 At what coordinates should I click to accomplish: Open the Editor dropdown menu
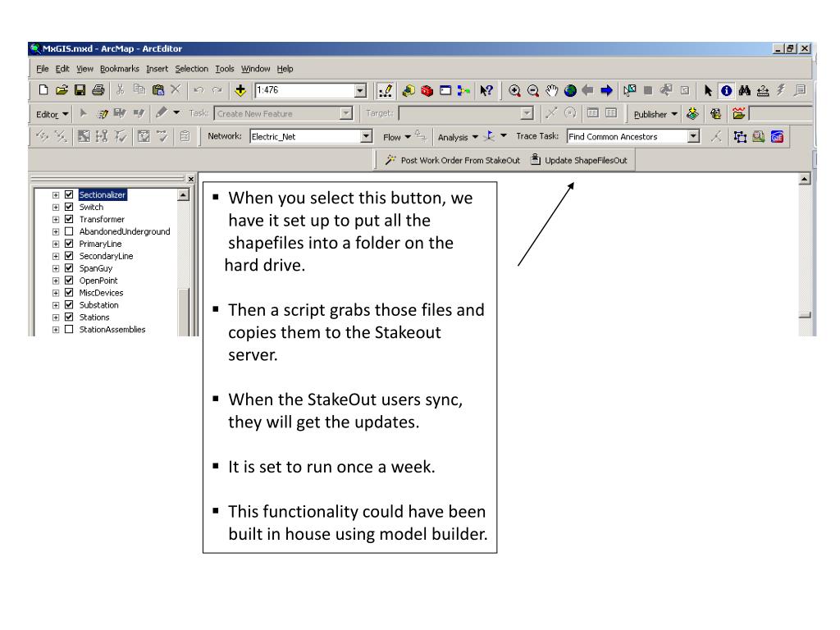pos(52,114)
